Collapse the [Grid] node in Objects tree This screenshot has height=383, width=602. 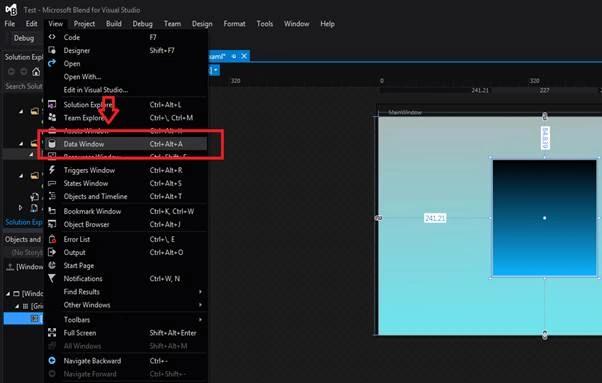pos(17,306)
